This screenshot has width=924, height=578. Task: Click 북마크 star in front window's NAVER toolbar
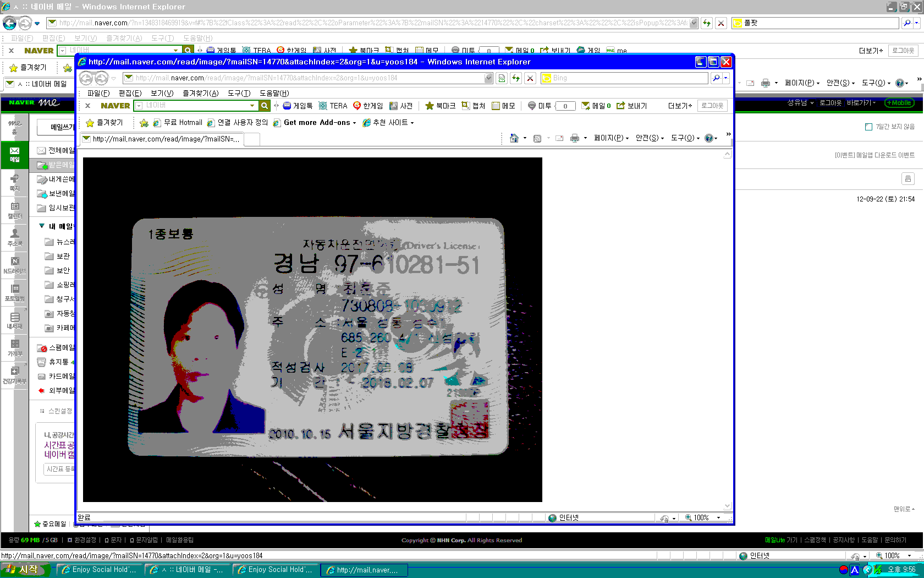point(440,106)
